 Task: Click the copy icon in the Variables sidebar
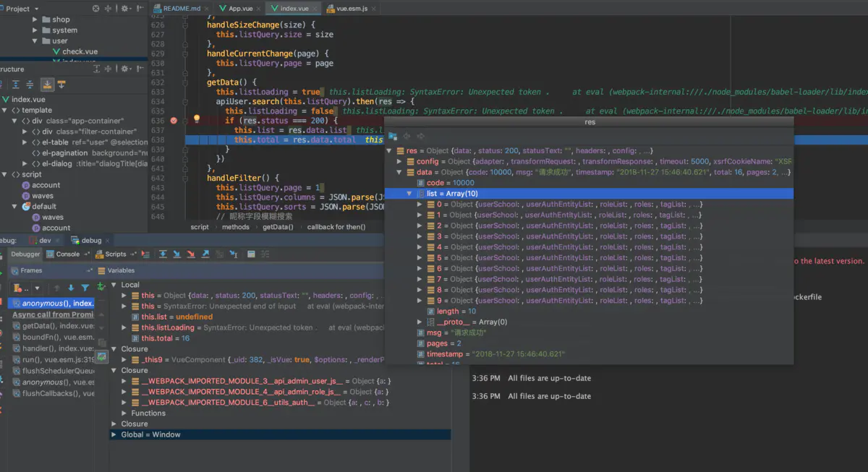coord(102,341)
